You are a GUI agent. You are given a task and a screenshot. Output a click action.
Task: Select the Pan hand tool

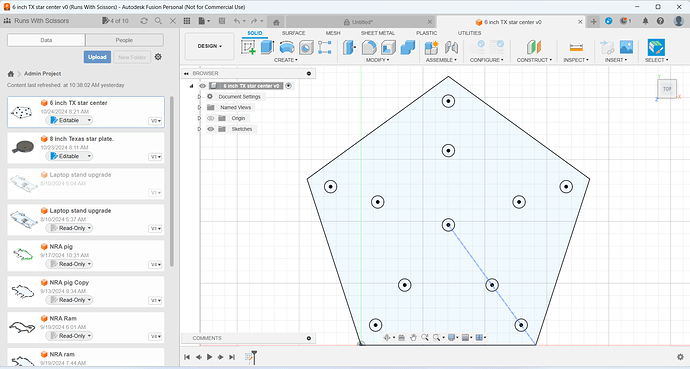[x=413, y=337]
